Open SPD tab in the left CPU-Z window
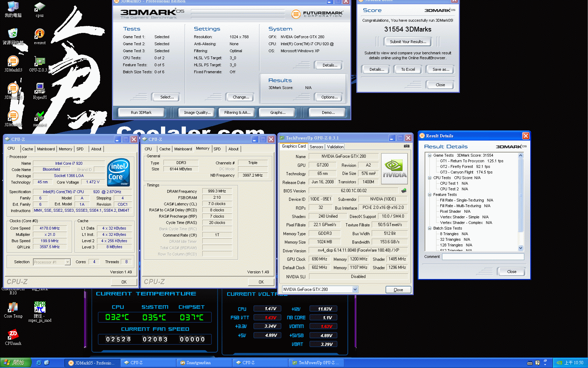This screenshot has width=588, height=368. pos(80,149)
